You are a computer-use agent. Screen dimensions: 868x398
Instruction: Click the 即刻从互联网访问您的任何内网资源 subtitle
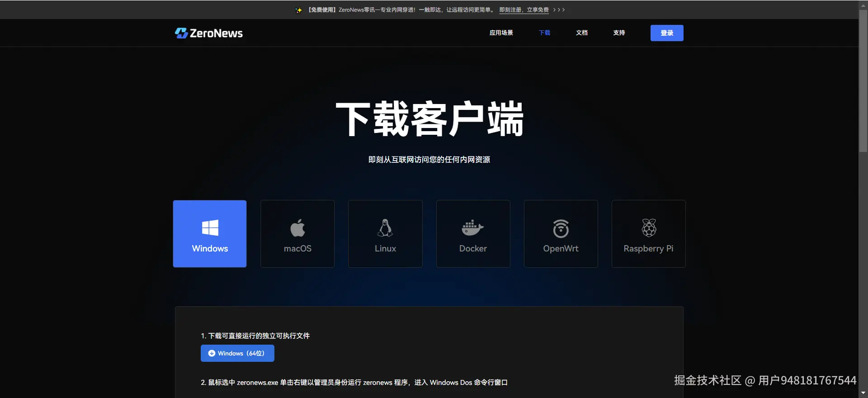429,160
